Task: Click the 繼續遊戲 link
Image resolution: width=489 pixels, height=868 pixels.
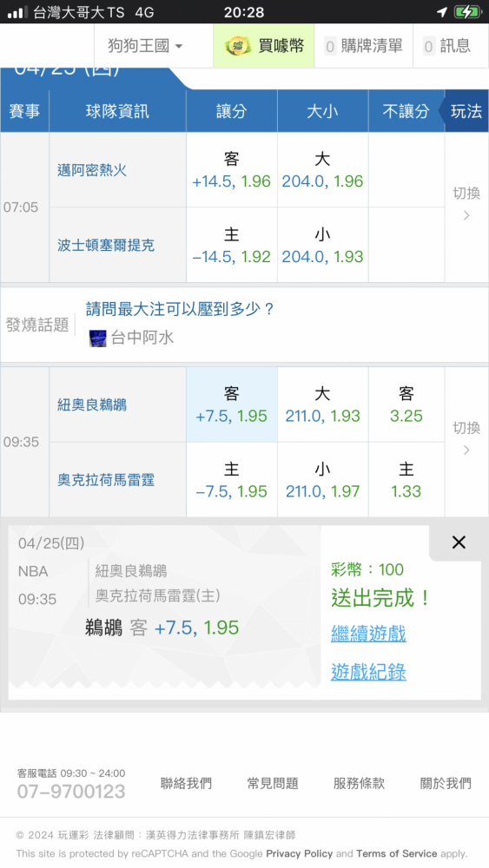Action: tap(368, 634)
